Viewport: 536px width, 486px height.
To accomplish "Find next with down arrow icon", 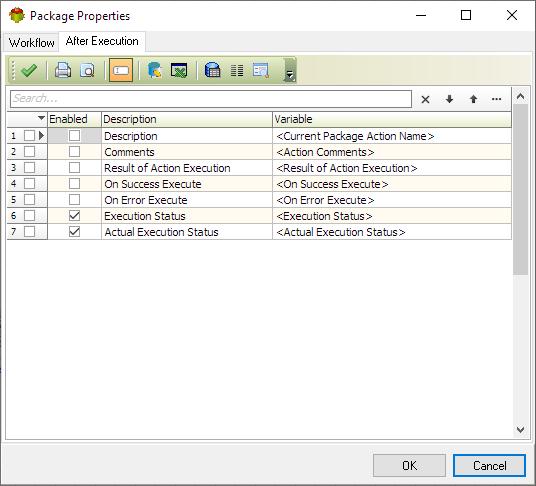I will (450, 99).
